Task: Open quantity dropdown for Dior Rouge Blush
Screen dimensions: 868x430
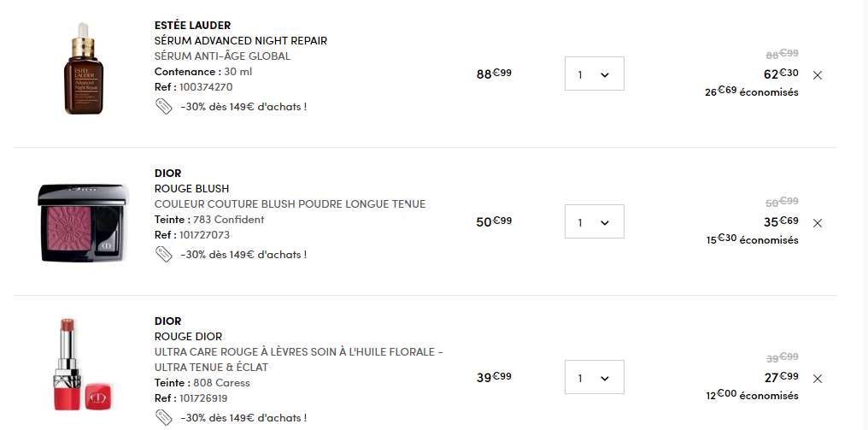Action: click(594, 222)
